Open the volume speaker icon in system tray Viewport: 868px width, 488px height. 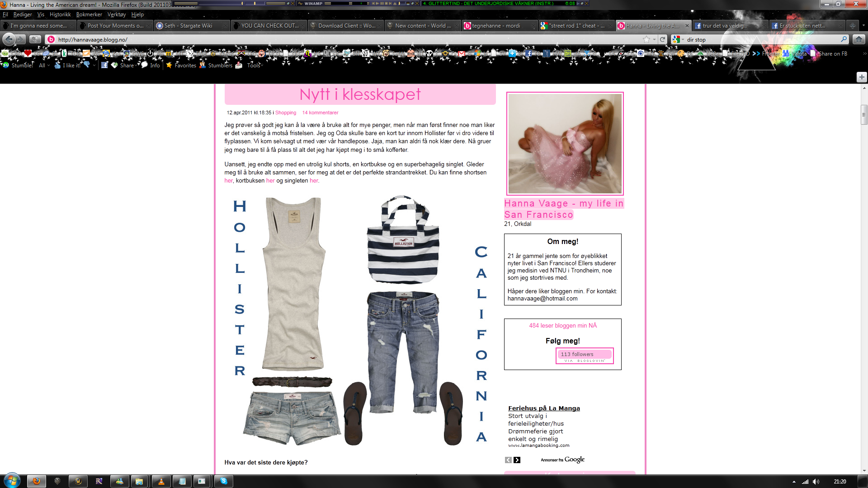coord(816,482)
